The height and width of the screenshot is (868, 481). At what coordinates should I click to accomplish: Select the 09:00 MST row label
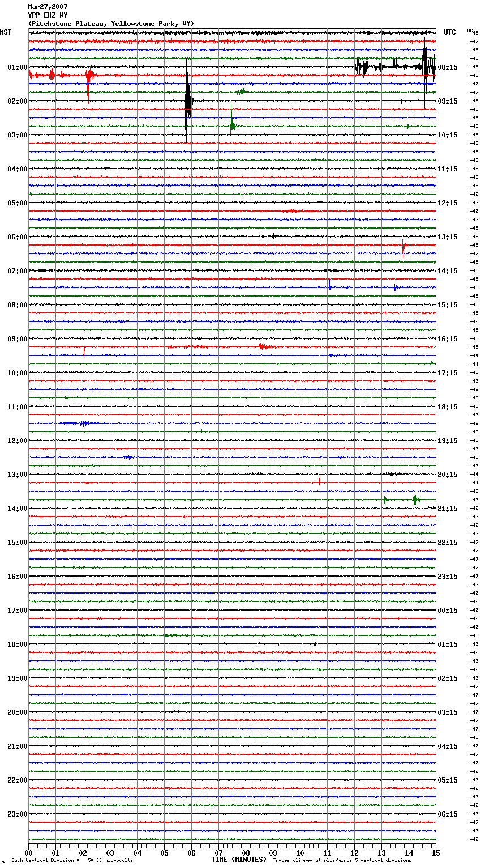pyautogui.click(x=18, y=339)
